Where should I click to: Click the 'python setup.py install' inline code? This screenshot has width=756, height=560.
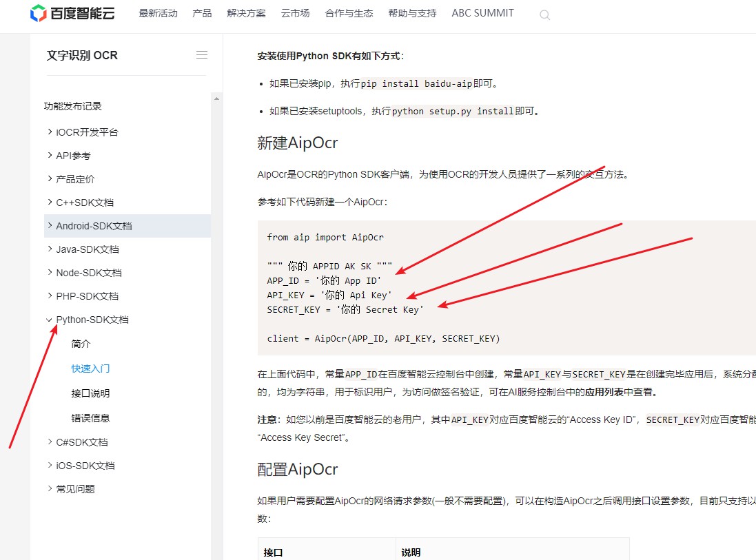(x=453, y=112)
